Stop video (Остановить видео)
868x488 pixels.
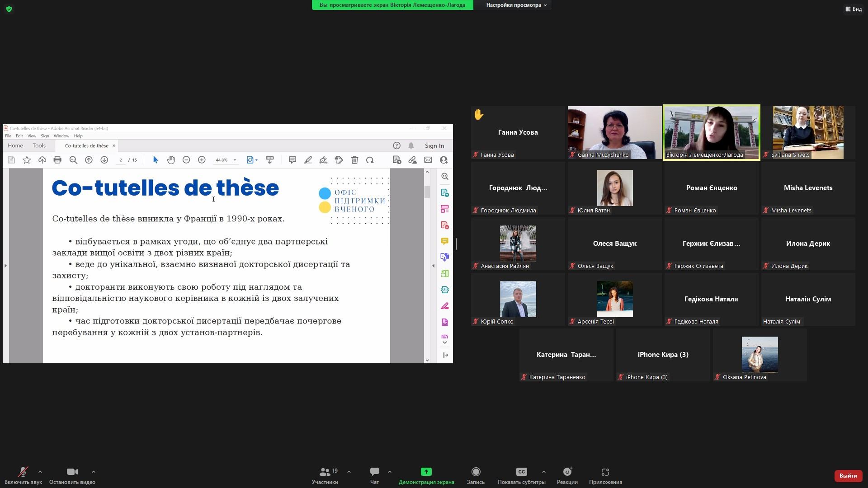[72, 472]
